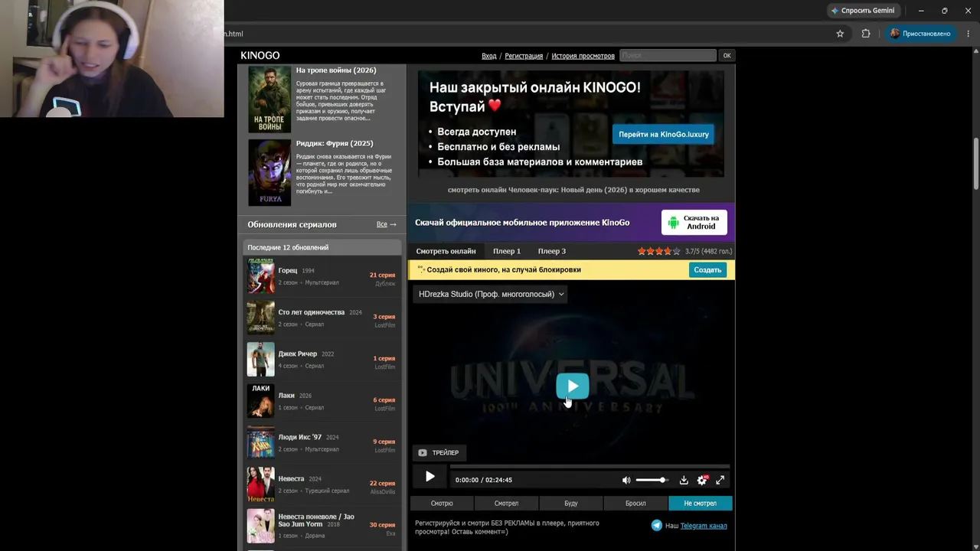Image resolution: width=980 pixels, height=551 pixels.
Task: Open На тропе войны (2026) title
Action: (336, 70)
